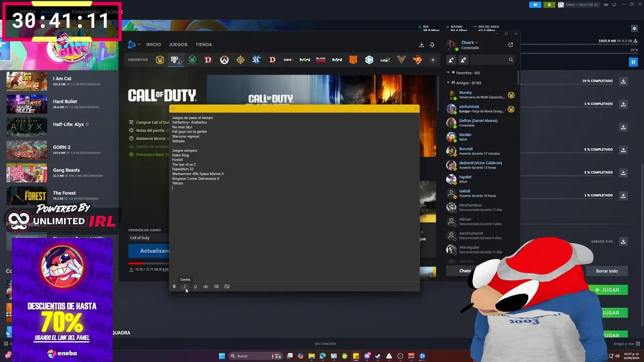
Task: Toggle strikethrough in the sticky note
Action: tap(206, 287)
